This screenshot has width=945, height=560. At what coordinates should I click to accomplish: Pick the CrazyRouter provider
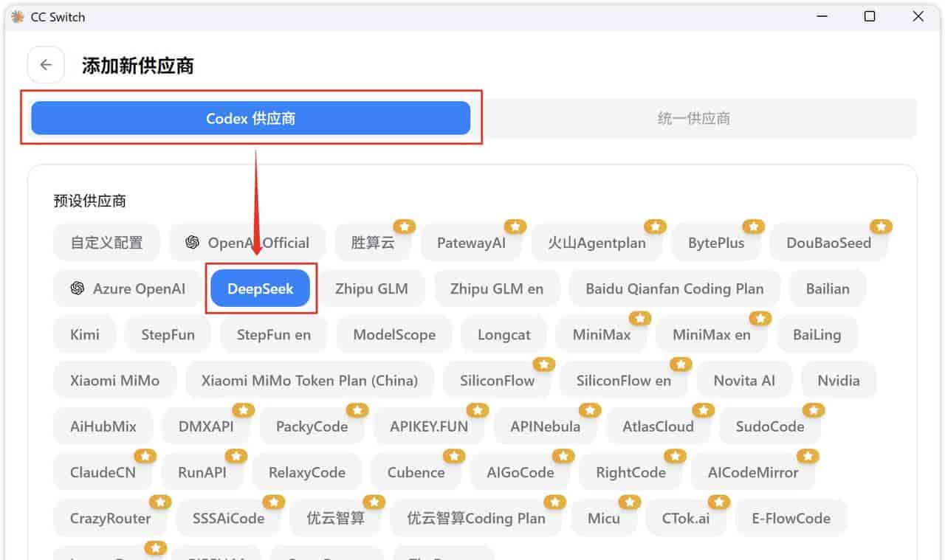(110, 518)
